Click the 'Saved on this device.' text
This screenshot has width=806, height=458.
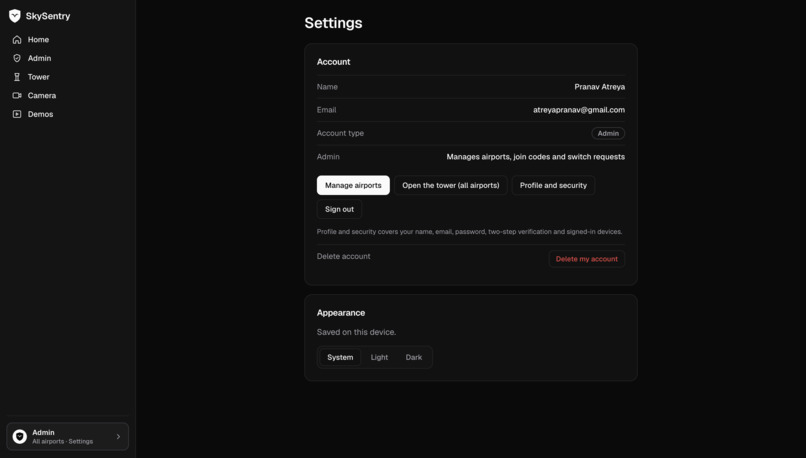click(x=356, y=332)
